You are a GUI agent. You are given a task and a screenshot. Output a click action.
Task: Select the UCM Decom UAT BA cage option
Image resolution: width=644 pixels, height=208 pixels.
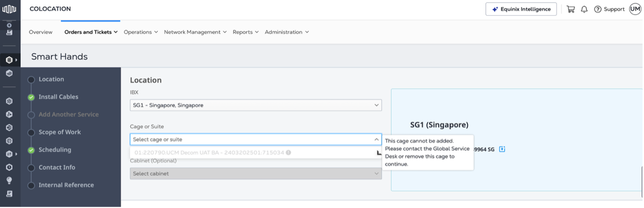(x=209, y=152)
